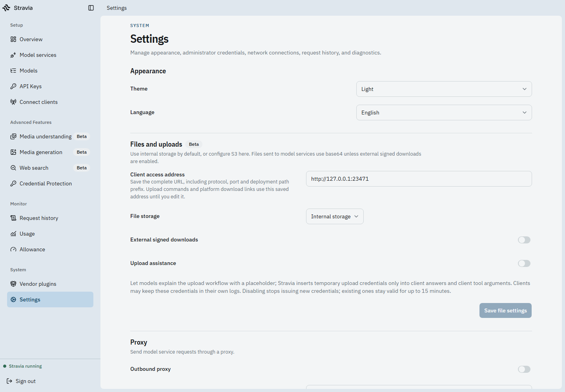Click Save file settings button
The height and width of the screenshot is (392, 565).
pyautogui.click(x=505, y=310)
